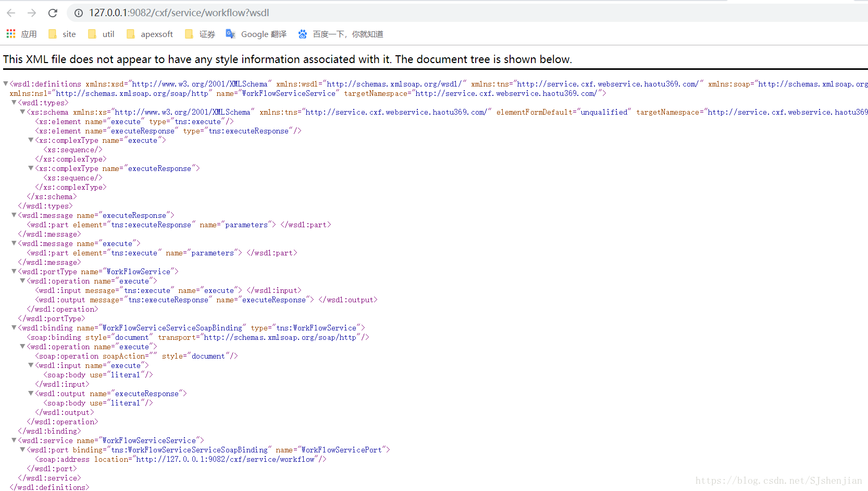Screen dimensions: 868x491
Task: Open the Google 翻译 bookmark
Action: 256,34
